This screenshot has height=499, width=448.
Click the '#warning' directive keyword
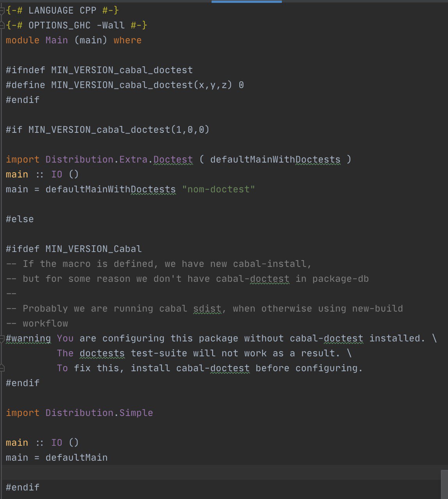[28, 338]
